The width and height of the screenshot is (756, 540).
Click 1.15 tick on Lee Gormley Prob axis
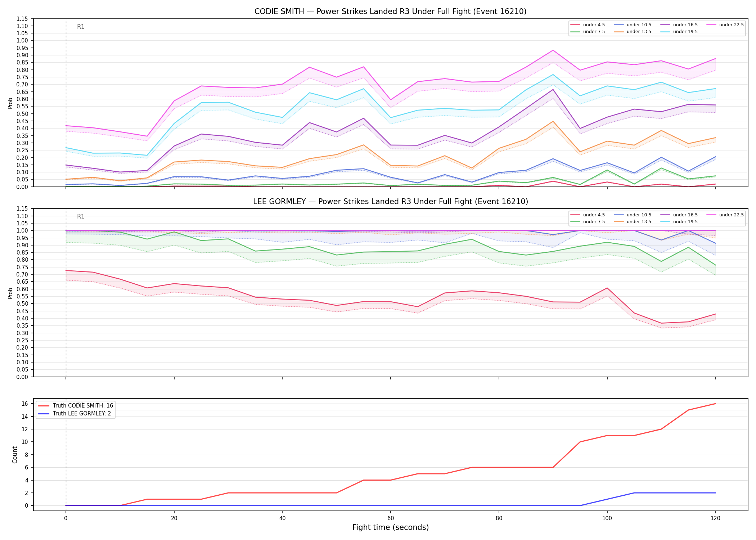[x=22, y=209]
